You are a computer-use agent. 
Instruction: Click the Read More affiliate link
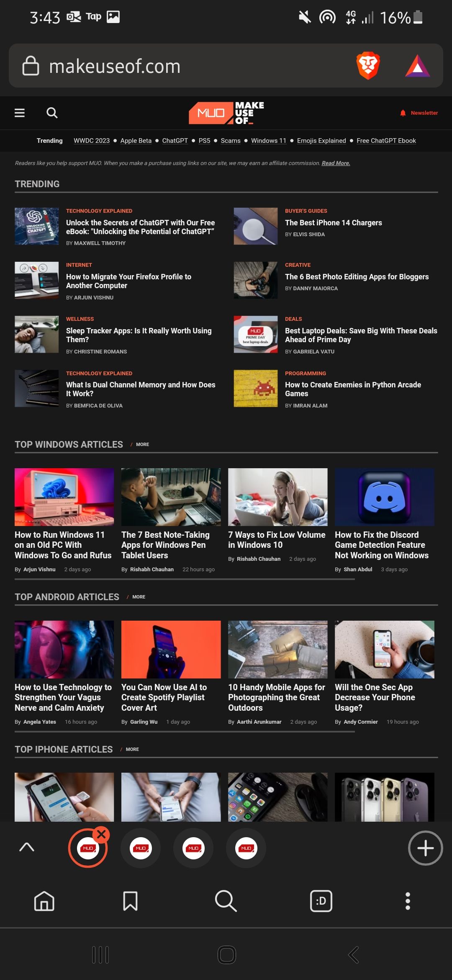tap(336, 163)
